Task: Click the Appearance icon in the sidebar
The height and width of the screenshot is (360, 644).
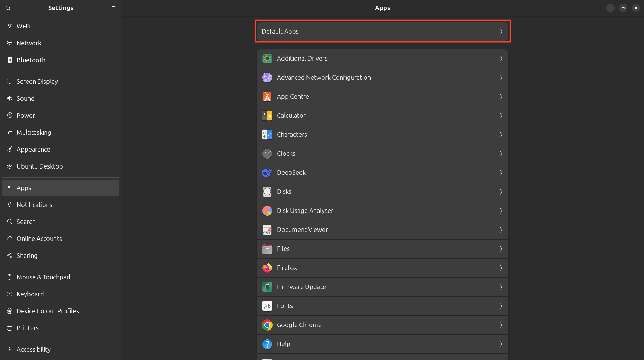Action: (10, 150)
